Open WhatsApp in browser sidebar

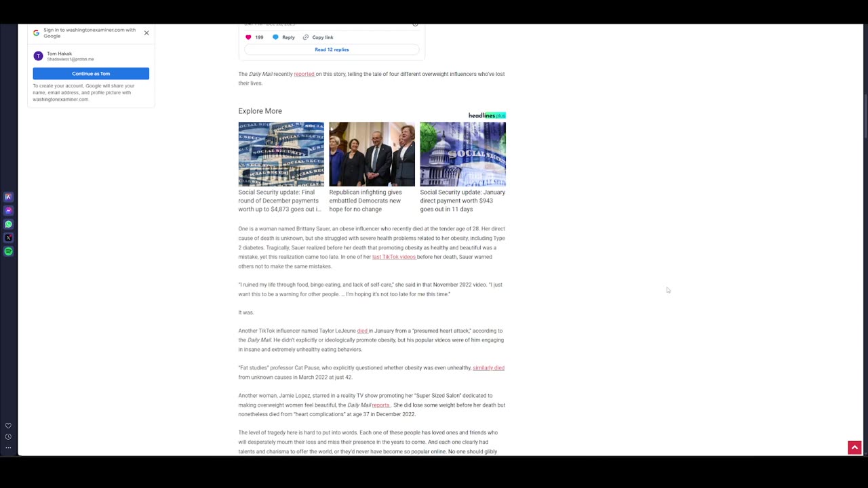coord(8,224)
